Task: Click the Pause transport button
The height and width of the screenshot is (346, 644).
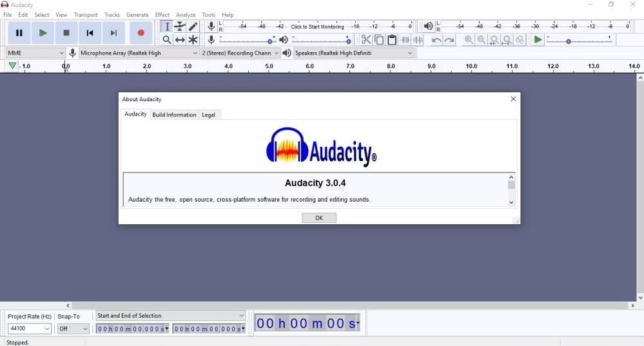Action: pos(19,33)
